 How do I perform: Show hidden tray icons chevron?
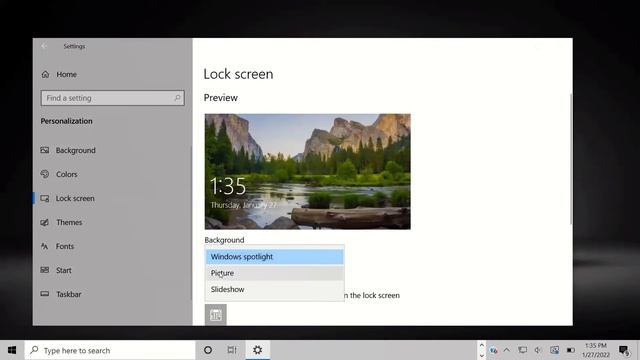pyautogui.click(x=507, y=350)
